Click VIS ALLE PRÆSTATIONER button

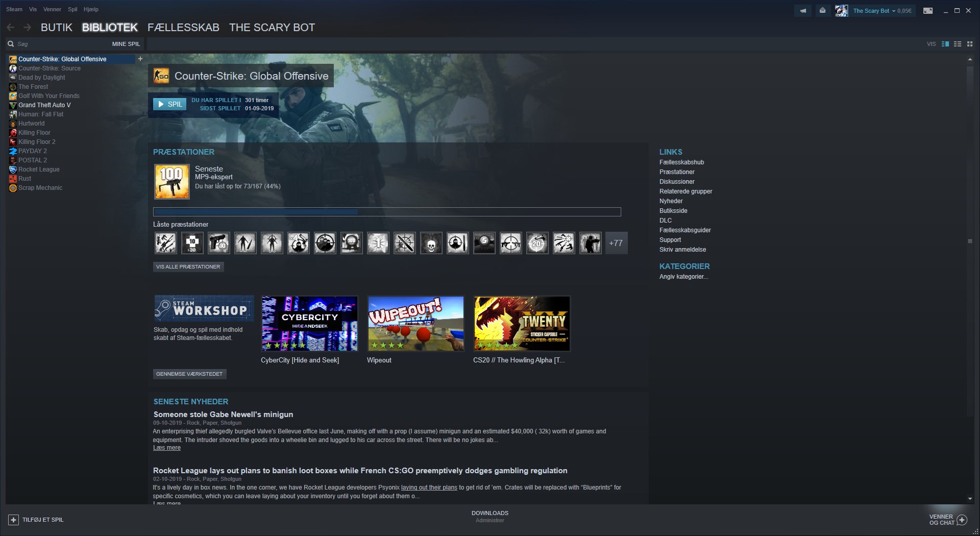pos(188,266)
